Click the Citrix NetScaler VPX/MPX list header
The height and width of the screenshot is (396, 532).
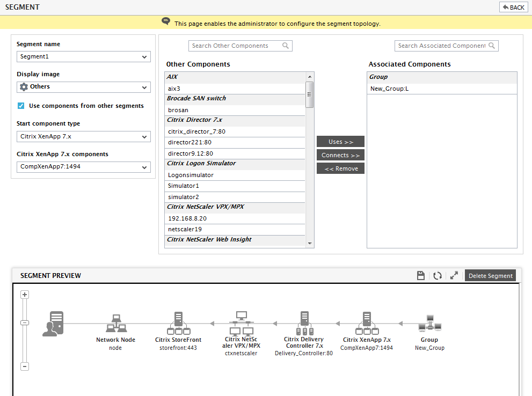tap(235, 207)
